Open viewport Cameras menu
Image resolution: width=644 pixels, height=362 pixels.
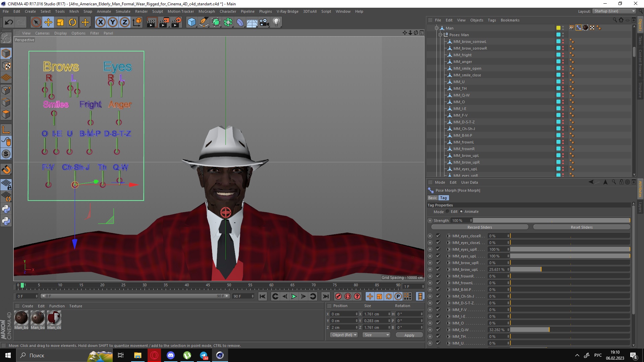42,33
